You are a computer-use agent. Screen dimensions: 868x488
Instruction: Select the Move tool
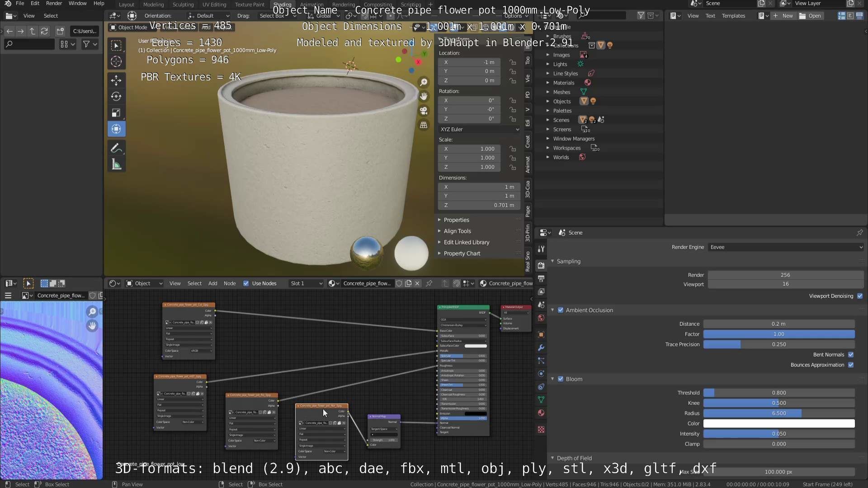click(116, 80)
